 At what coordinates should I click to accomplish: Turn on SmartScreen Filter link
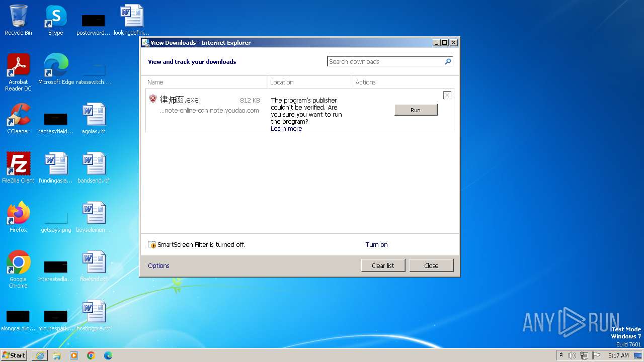coord(376,245)
